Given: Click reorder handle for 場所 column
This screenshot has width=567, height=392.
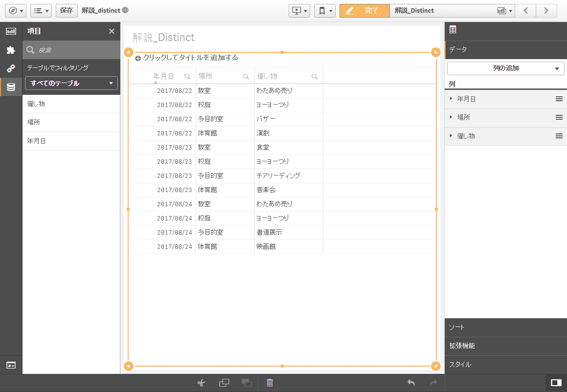Looking at the screenshot, I should [x=559, y=117].
